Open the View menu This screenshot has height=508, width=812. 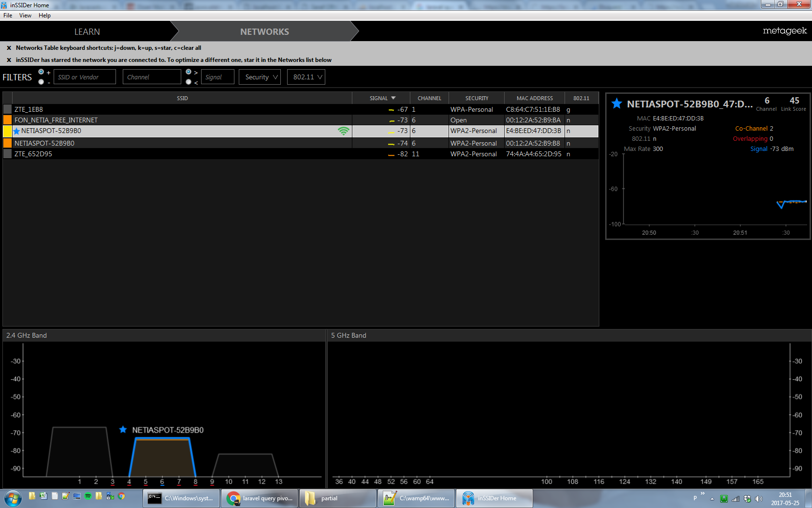25,15
